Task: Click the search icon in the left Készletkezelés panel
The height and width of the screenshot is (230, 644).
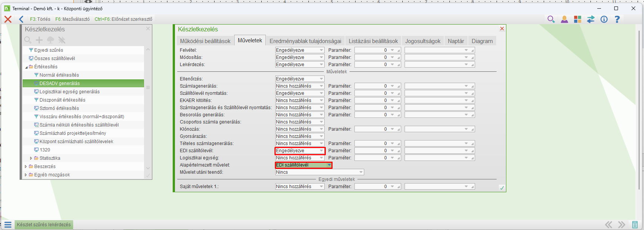Action: click(x=28, y=40)
